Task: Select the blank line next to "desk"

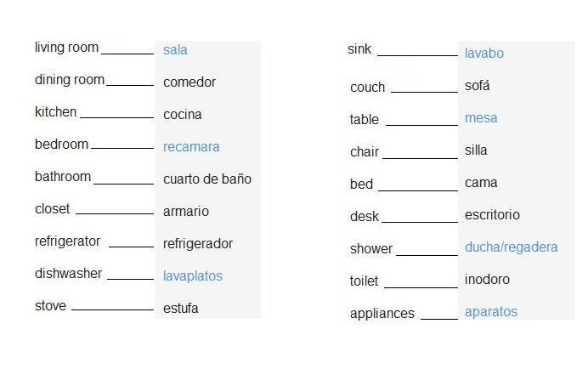Action: [420, 221]
